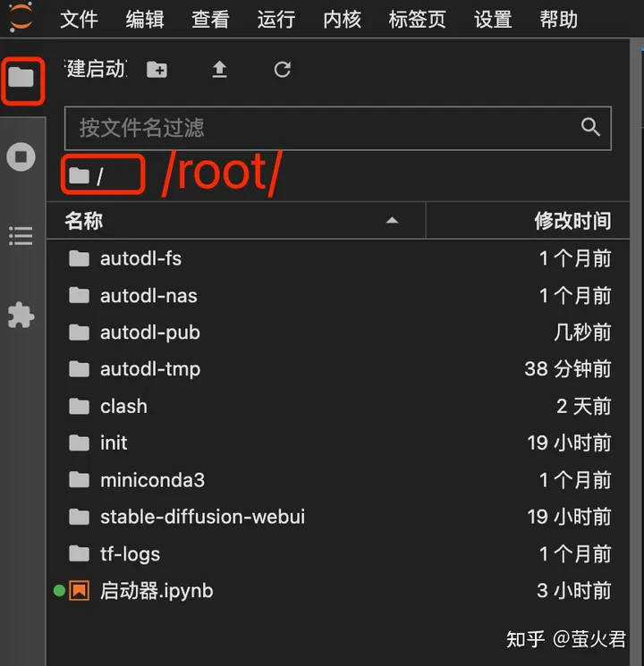Viewport: 644px width, 666px height.
Task: Select the miniconda3 folder
Action: click(x=338, y=480)
